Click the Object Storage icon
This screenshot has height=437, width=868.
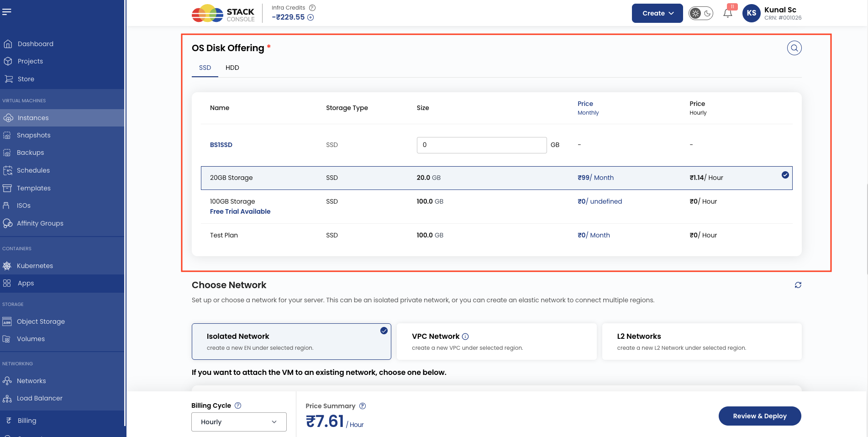(7, 321)
